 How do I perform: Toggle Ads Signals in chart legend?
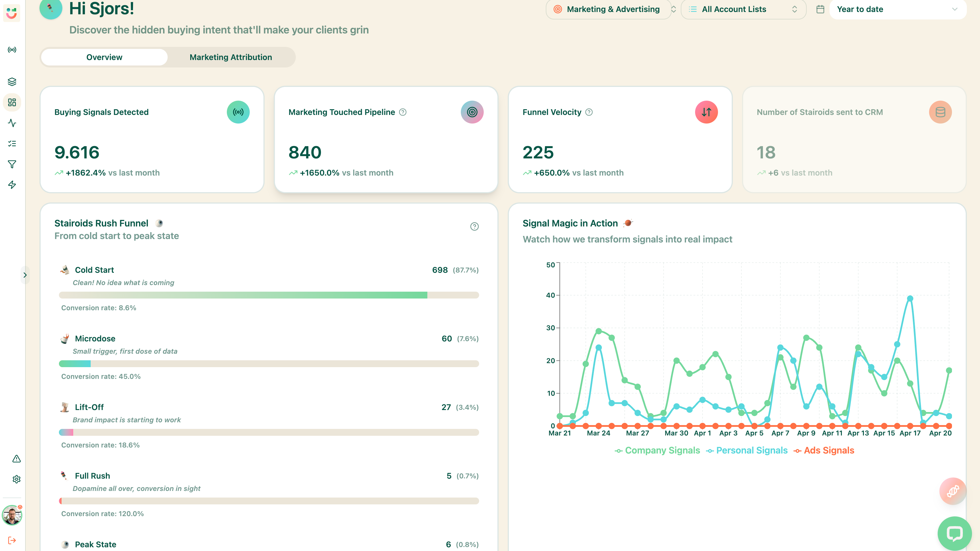824,450
